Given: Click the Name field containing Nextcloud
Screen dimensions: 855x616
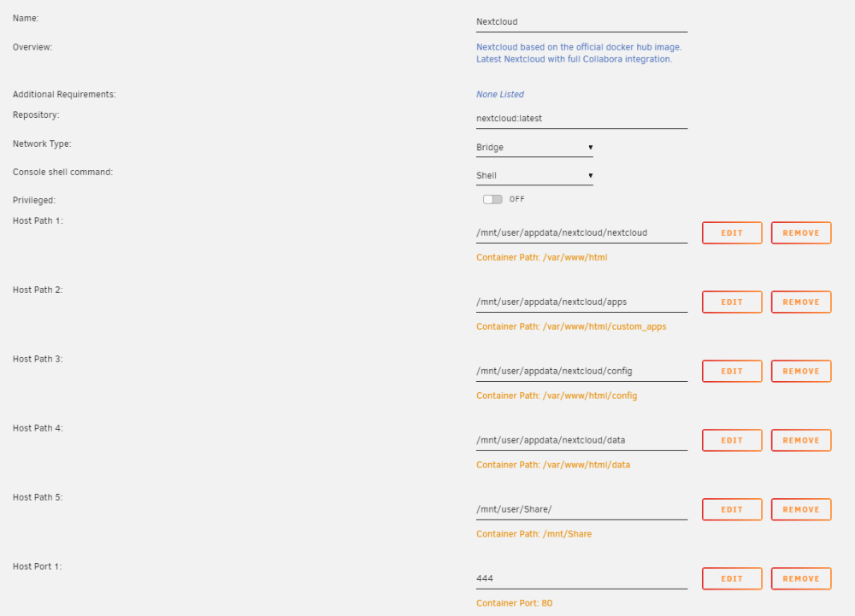Looking at the screenshot, I should pos(581,22).
